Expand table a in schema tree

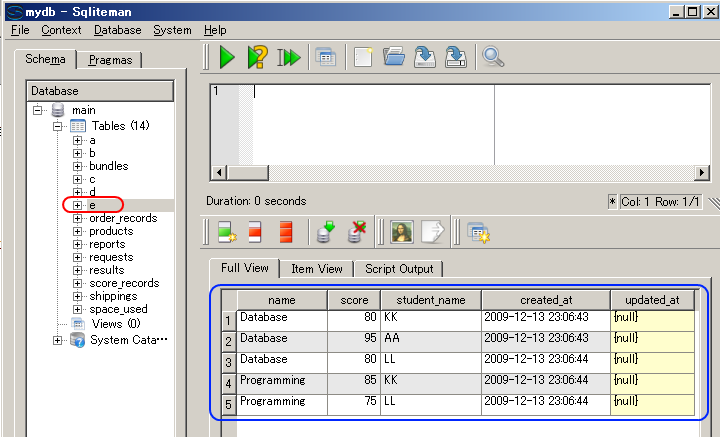click(78, 140)
